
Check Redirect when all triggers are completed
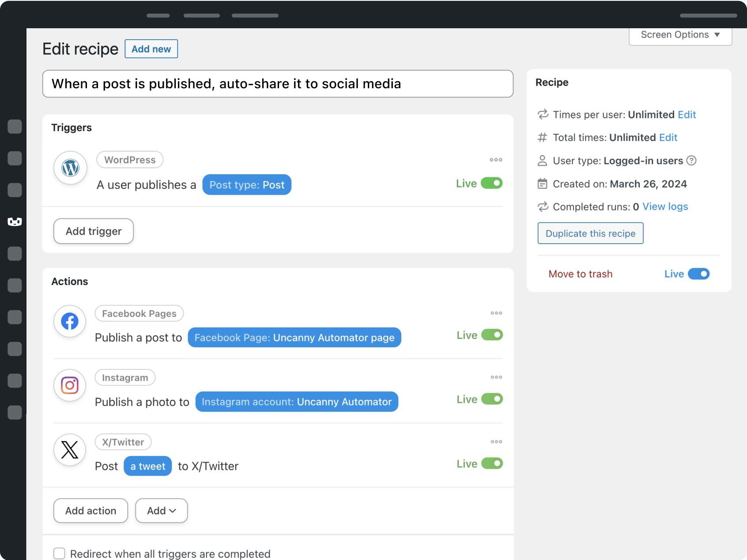coord(59,553)
